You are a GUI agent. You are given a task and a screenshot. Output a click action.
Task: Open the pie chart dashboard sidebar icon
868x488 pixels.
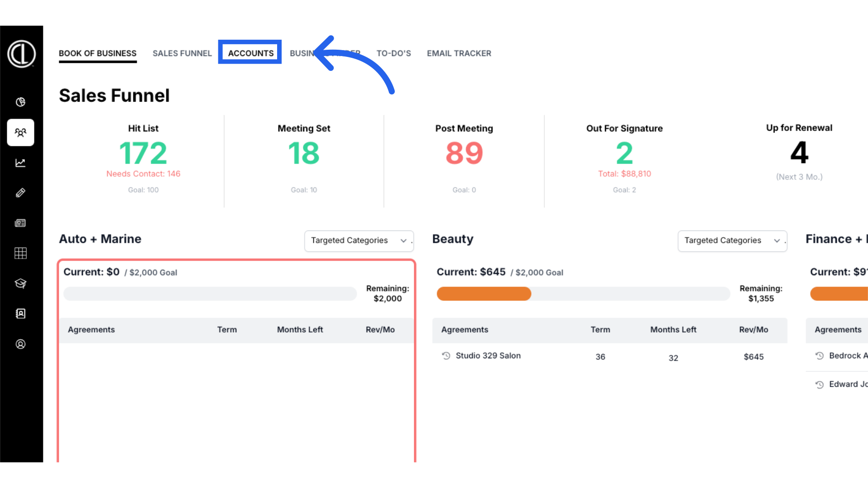(20, 102)
